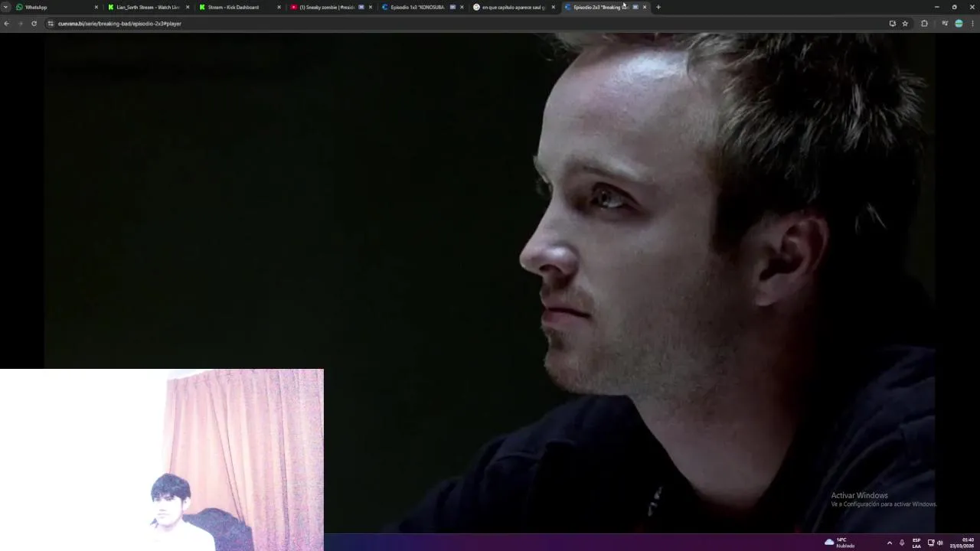Install or cast page icon in address bar
980x551 pixels.
(892, 24)
